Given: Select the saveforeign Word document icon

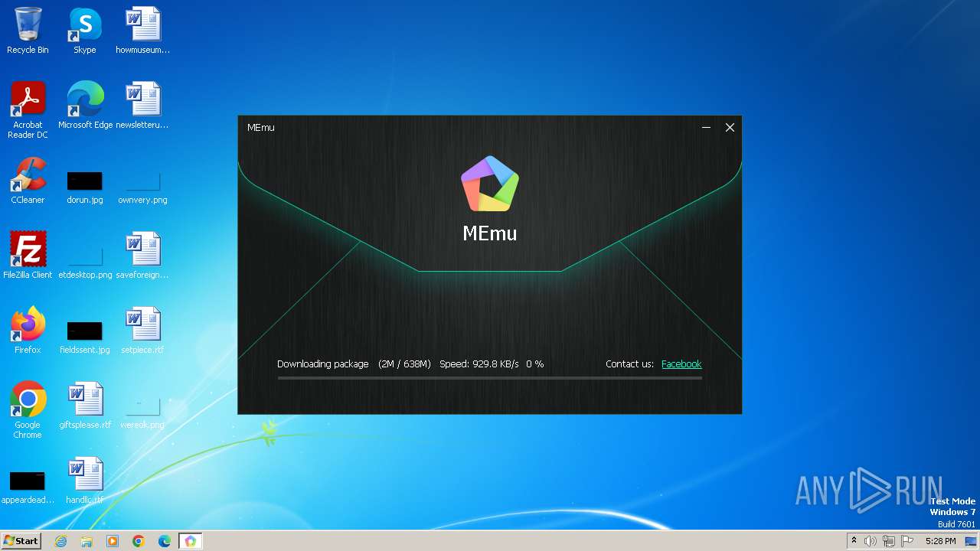Looking at the screenshot, I should point(142,256).
